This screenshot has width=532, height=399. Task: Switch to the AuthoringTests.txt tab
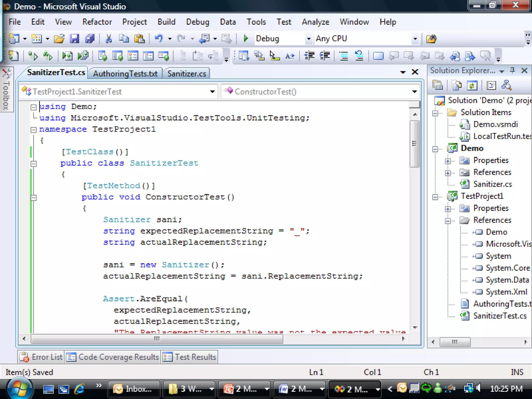(x=125, y=74)
